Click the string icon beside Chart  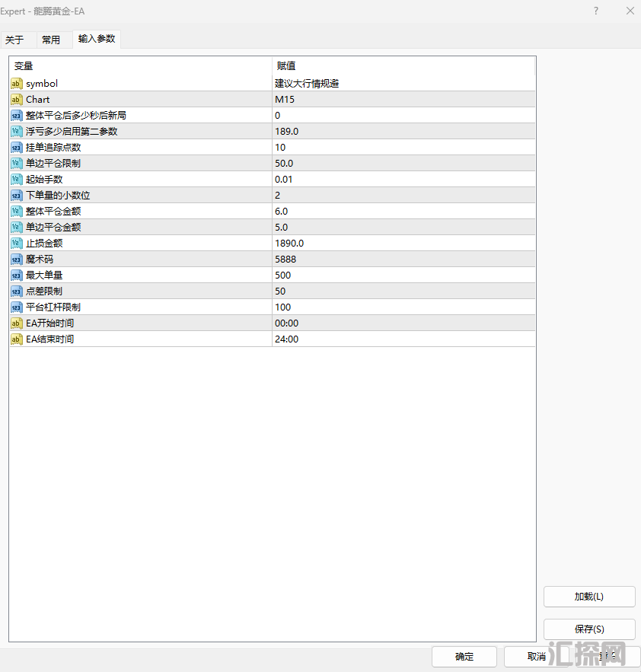[17, 100]
